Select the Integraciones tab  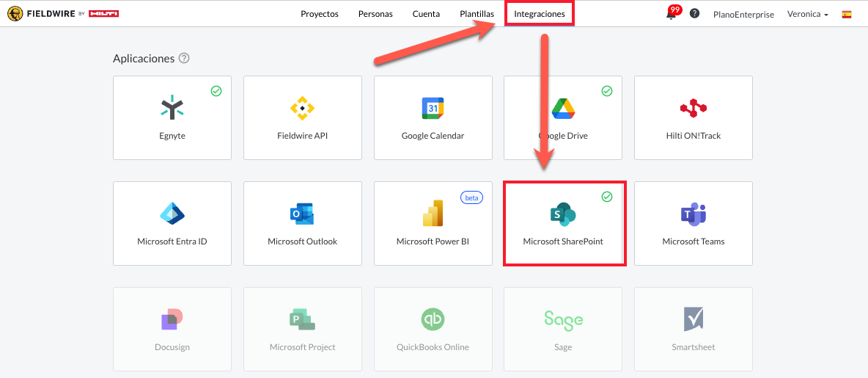540,14
